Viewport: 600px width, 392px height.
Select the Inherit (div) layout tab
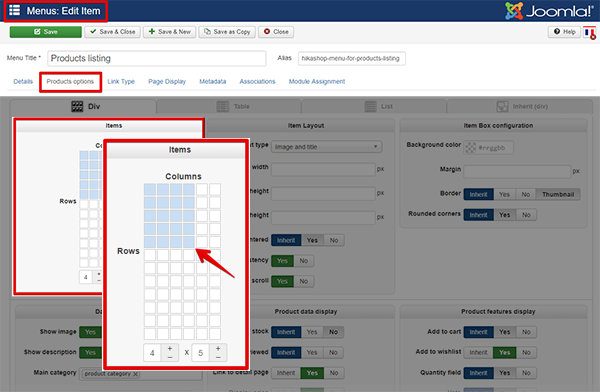[x=520, y=106]
